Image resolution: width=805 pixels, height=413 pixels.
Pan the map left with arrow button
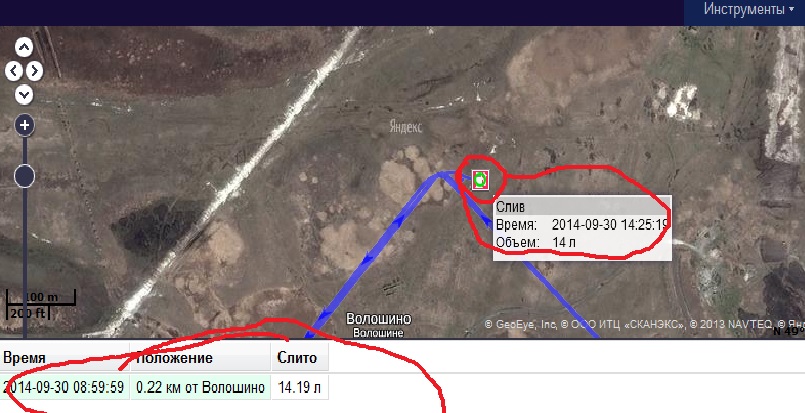[x=14, y=71]
